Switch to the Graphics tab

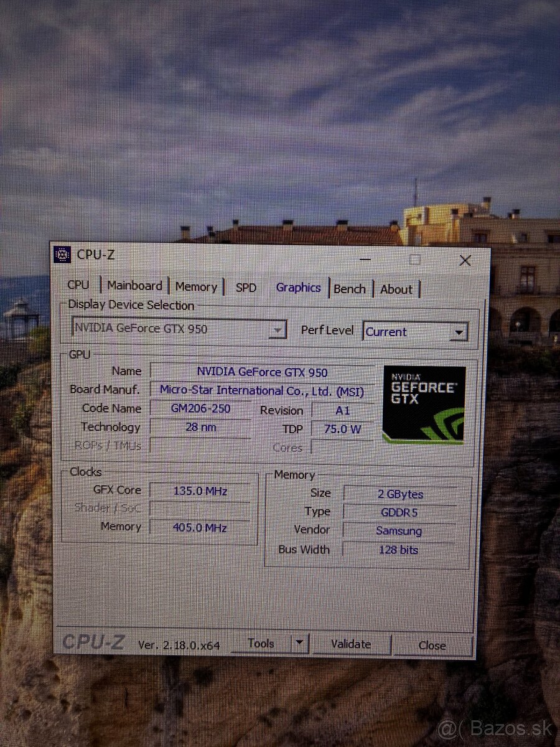click(x=298, y=288)
